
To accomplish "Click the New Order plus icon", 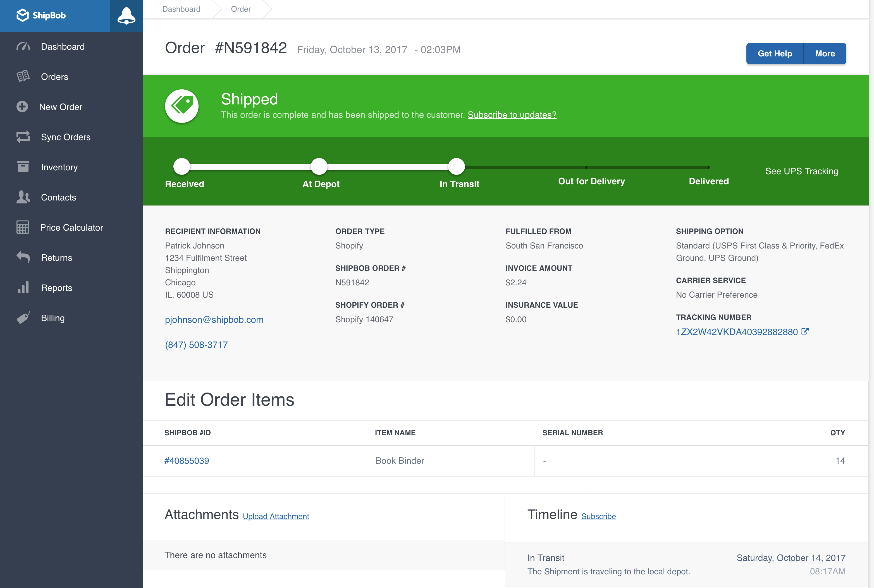I will click(22, 107).
